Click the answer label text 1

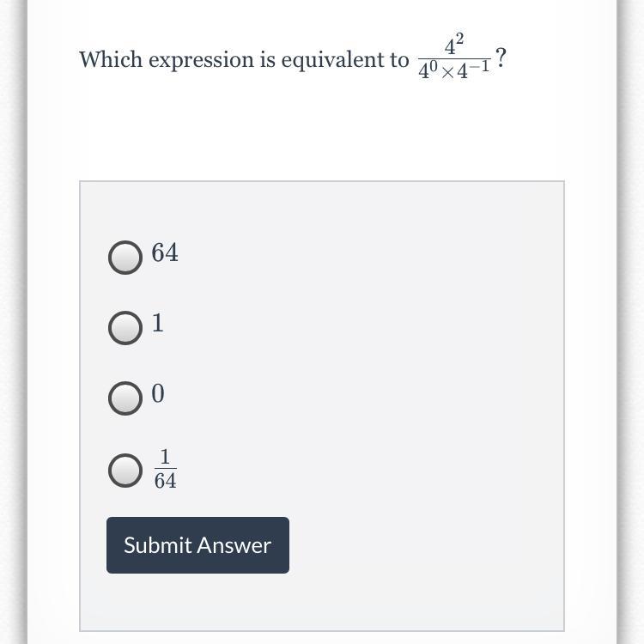tap(158, 323)
